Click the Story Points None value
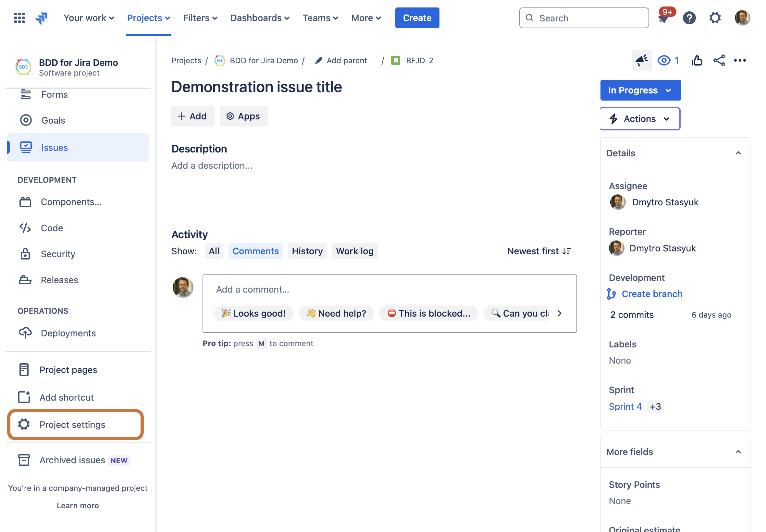The width and height of the screenshot is (766, 532). coord(620,501)
